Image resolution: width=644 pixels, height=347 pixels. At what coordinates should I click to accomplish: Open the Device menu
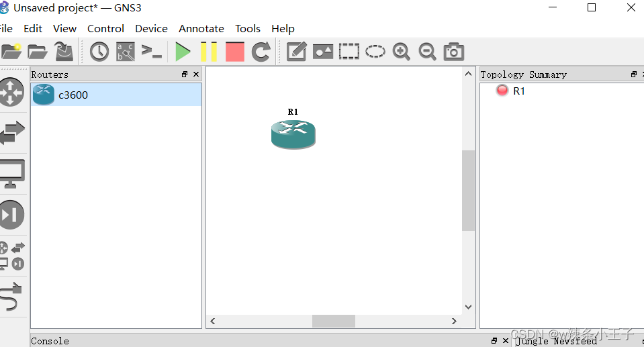(x=151, y=29)
